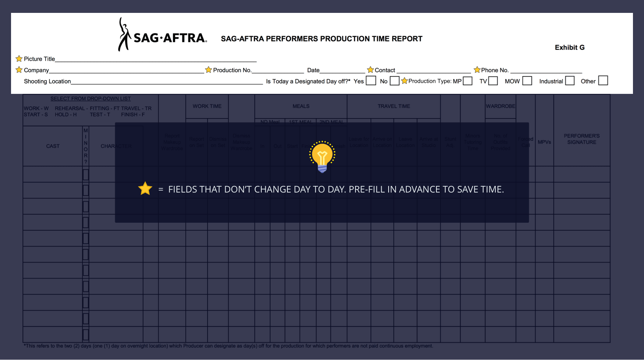Click the Phone No. input line
The width and height of the screenshot is (644, 360).
tap(546, 70)
